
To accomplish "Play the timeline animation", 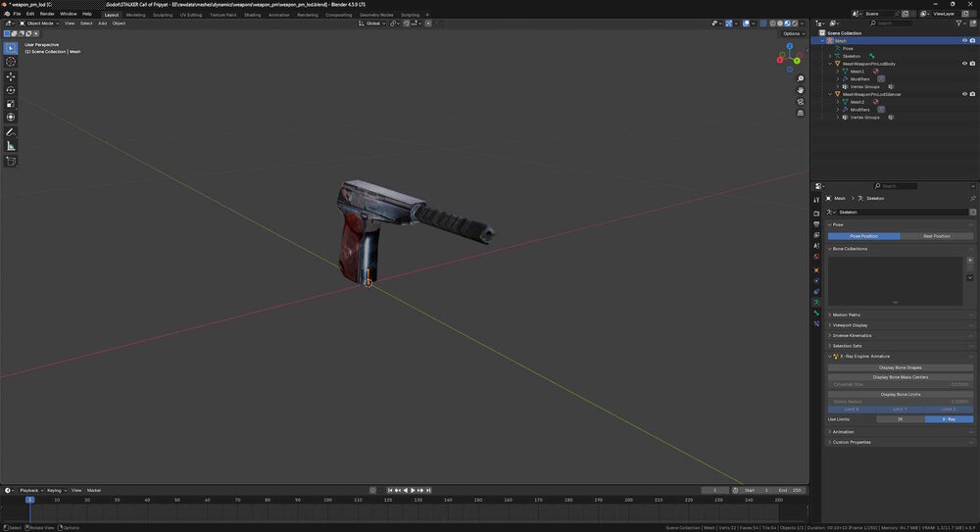I will pyautogui.click(x=413, y=491).
